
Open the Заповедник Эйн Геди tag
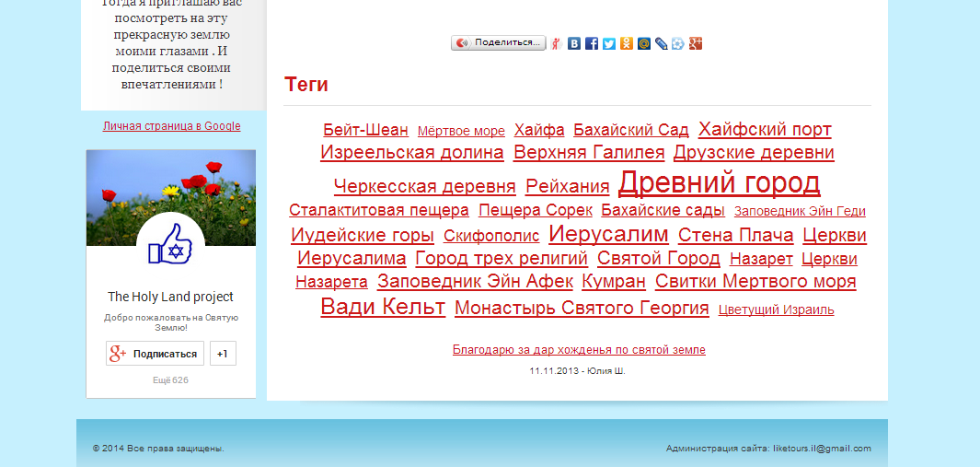pyautogui.click(x=800, y=212)
